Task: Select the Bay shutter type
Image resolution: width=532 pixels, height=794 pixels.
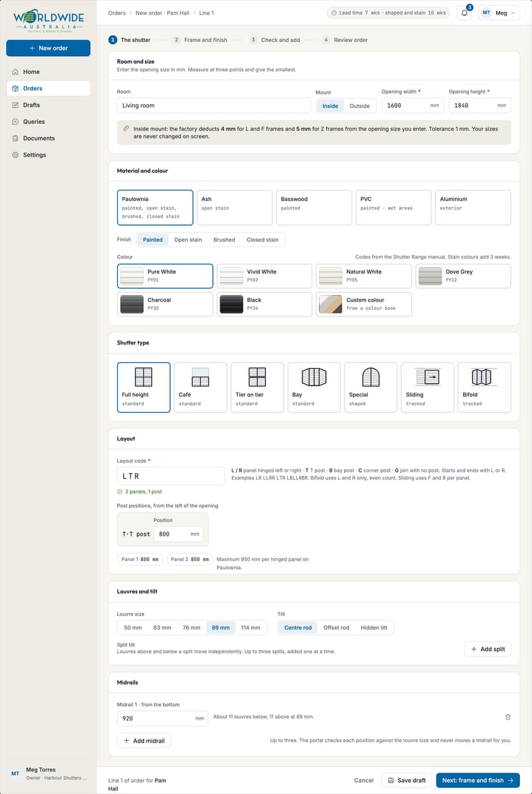Action: tap(314, 387)
